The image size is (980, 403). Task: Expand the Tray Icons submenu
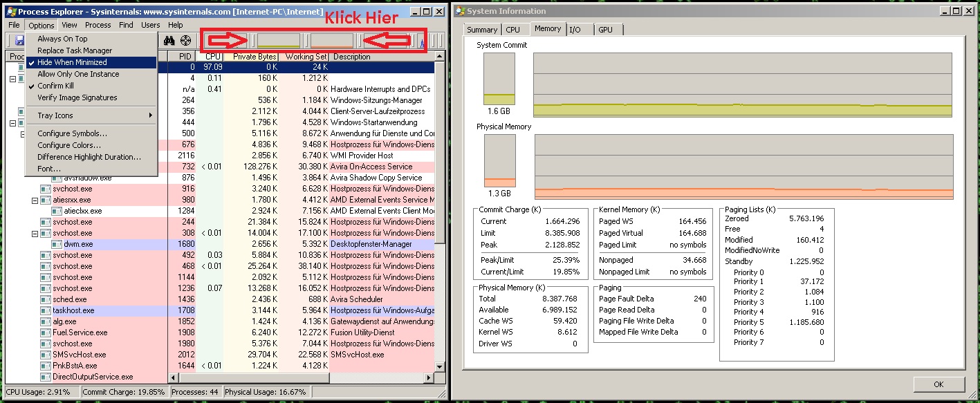[91, 115]
